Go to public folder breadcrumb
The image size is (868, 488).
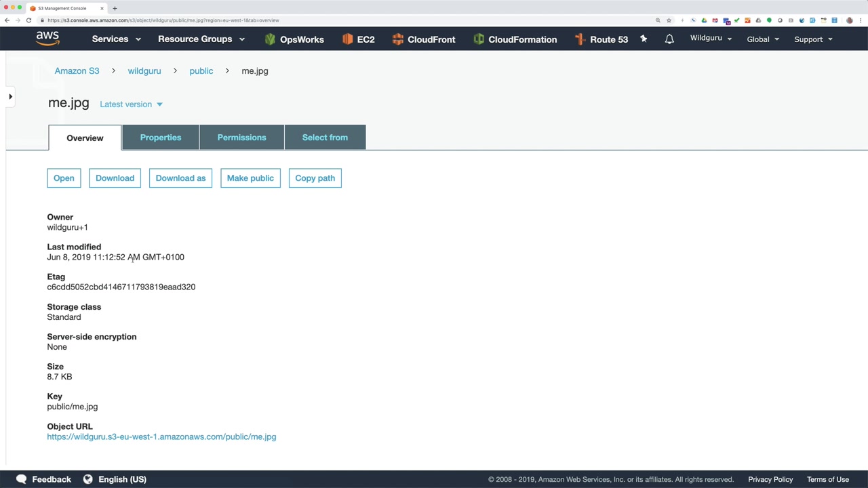(201, 71)
